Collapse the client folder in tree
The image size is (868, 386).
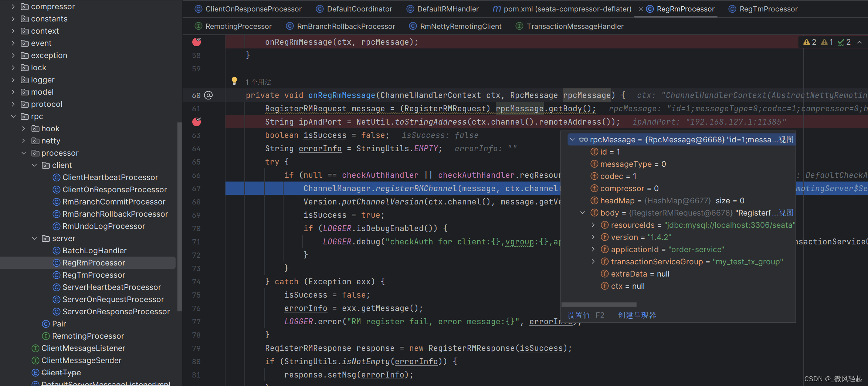coord(34,165)
